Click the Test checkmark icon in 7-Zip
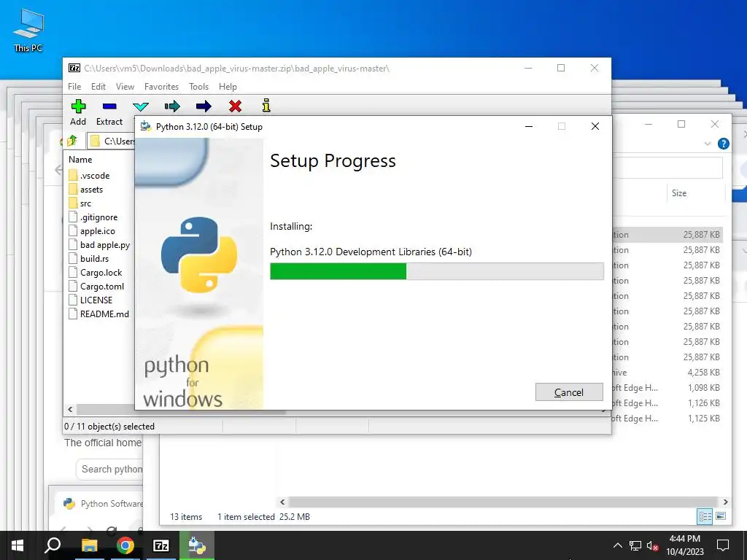The width and height of the screenshot is (747, 560). 141,106
